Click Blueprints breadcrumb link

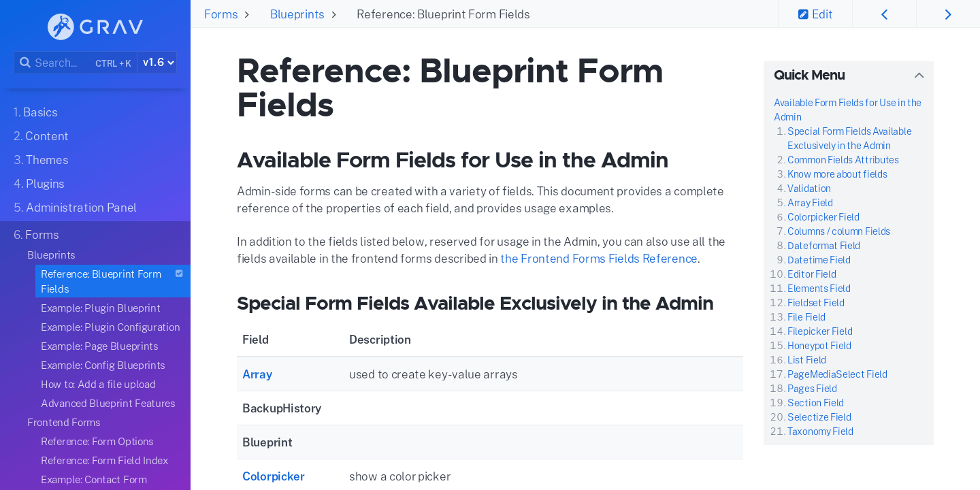tap(297, 14)
